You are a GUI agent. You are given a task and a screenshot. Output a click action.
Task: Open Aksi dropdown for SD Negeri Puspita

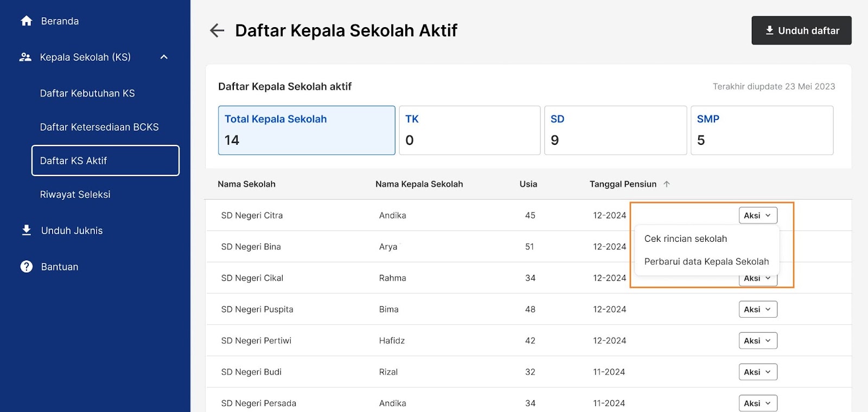(x=758, y=309)
